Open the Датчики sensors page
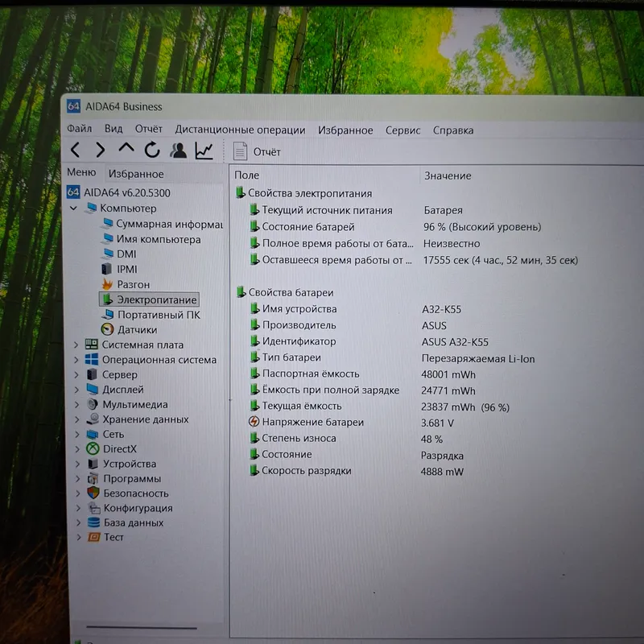Screen dimensions: 644x644 click(129, 329)
